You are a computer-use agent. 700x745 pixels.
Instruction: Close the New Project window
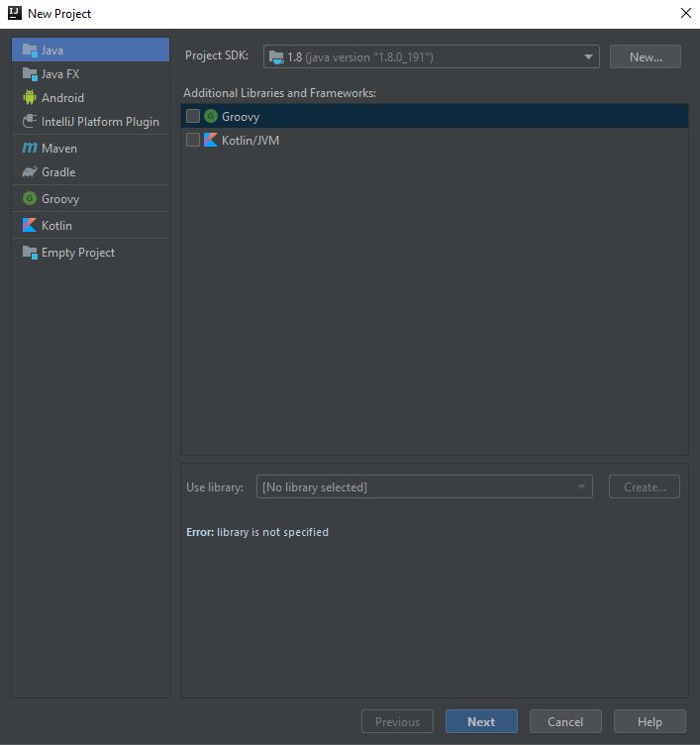[x=685, y=13]
